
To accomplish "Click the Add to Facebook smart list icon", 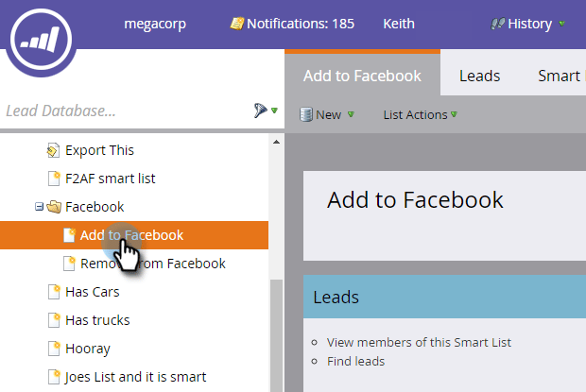I will tap(69, 235).
